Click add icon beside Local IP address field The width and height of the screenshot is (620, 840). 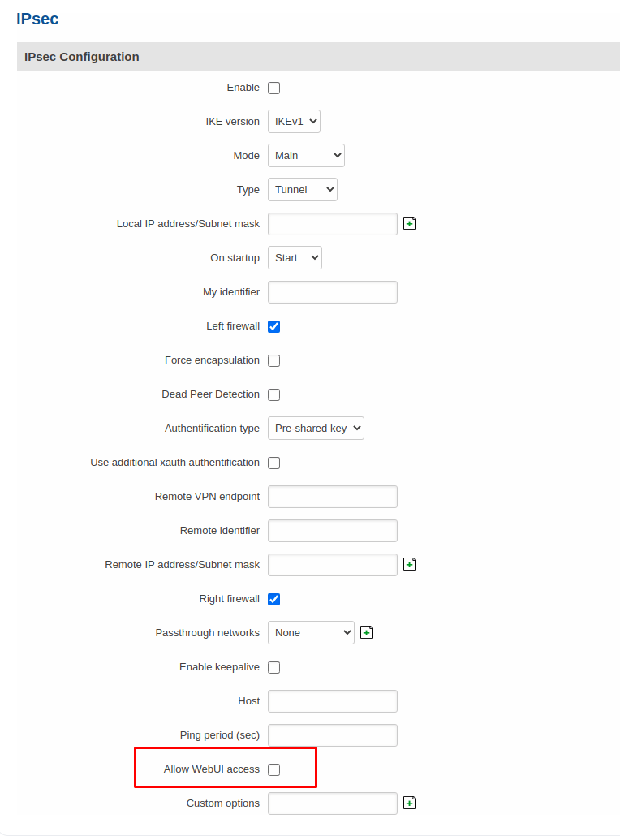click(x=409, y=223)
